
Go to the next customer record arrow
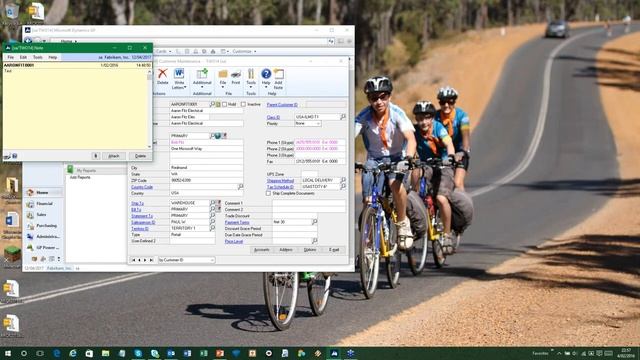145,260
